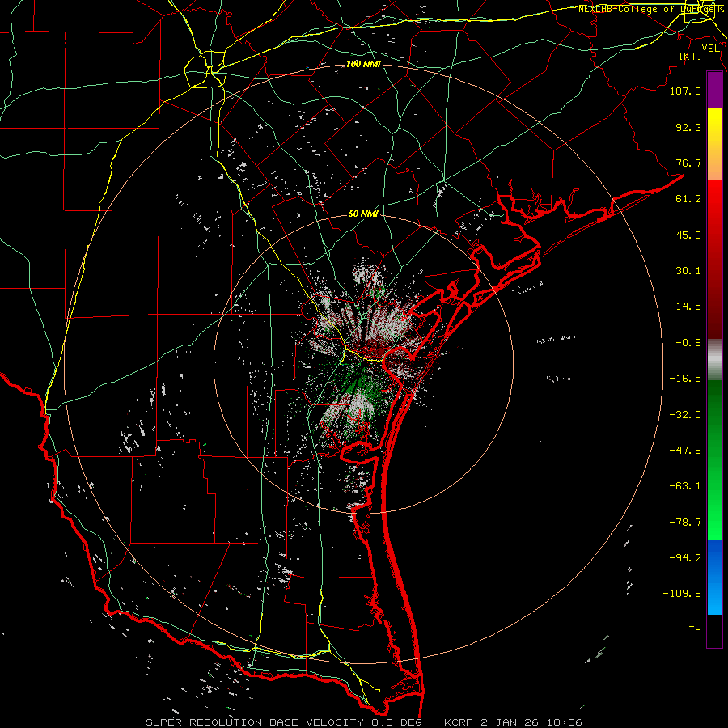Click the purple segment of the color bar

click(714, 91)
